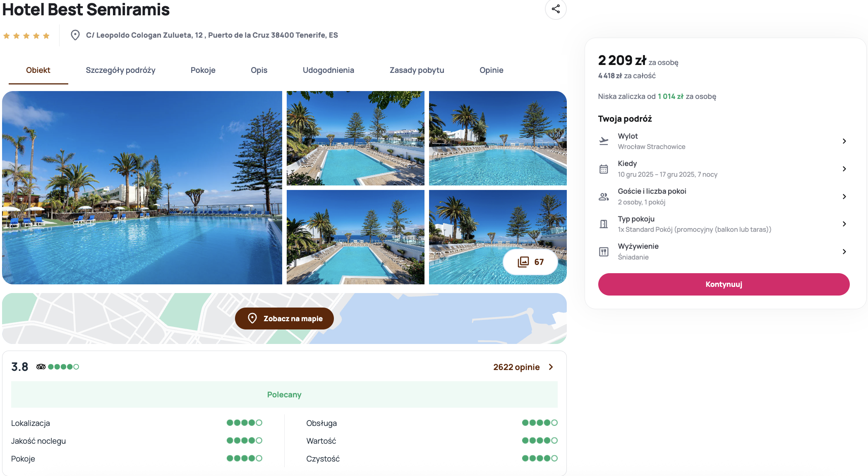Open the photo gallery icon showing 67
Viewport: 868px width, 476px height.
tap(530, 262)
